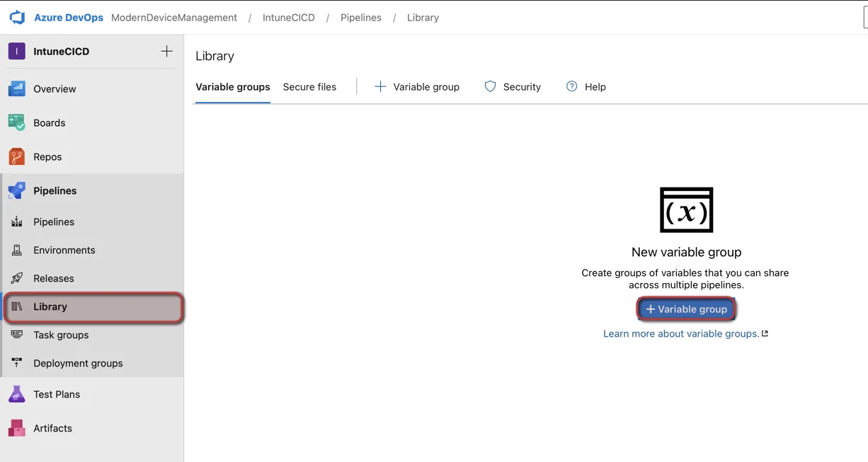Screen dimensions: 868x462
Task: Collapse the Pipelines hub header label
Action: coord(55,191)
